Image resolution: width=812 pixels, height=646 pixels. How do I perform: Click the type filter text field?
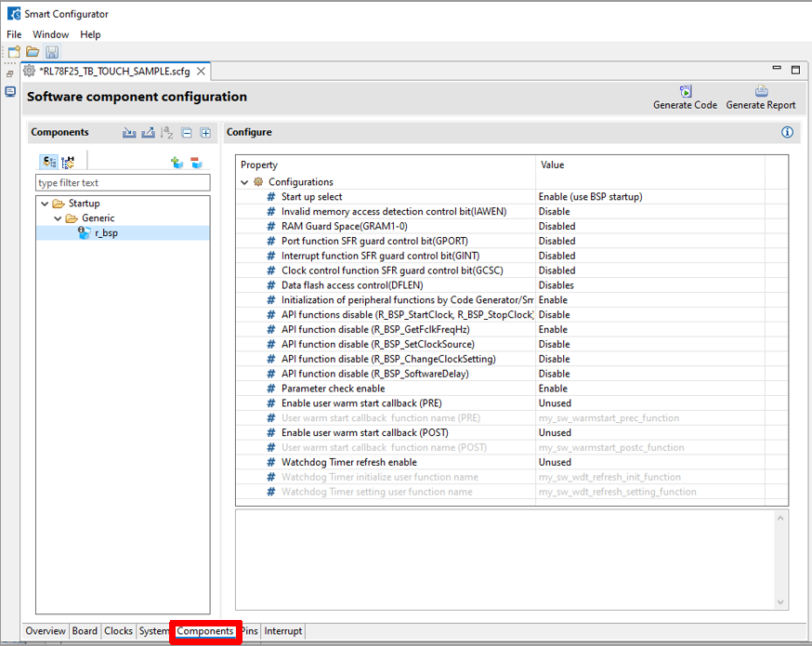tap(123, 183)
